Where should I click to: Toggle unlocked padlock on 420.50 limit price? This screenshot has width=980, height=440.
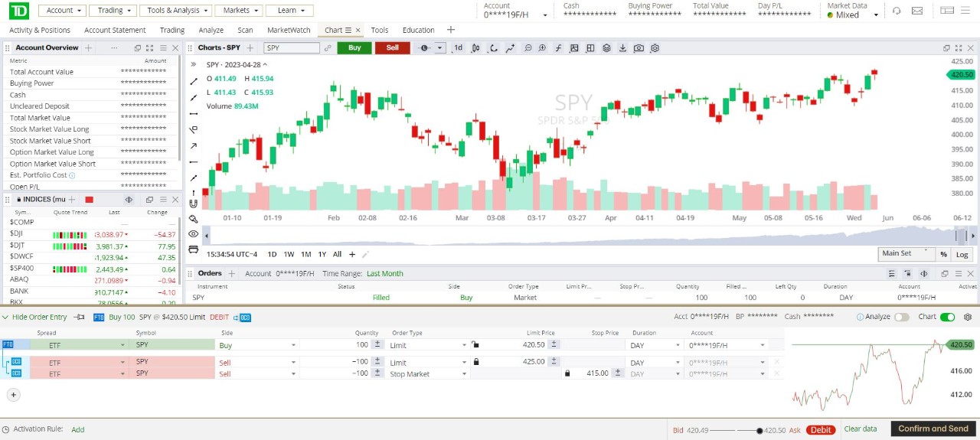[475, 344]
